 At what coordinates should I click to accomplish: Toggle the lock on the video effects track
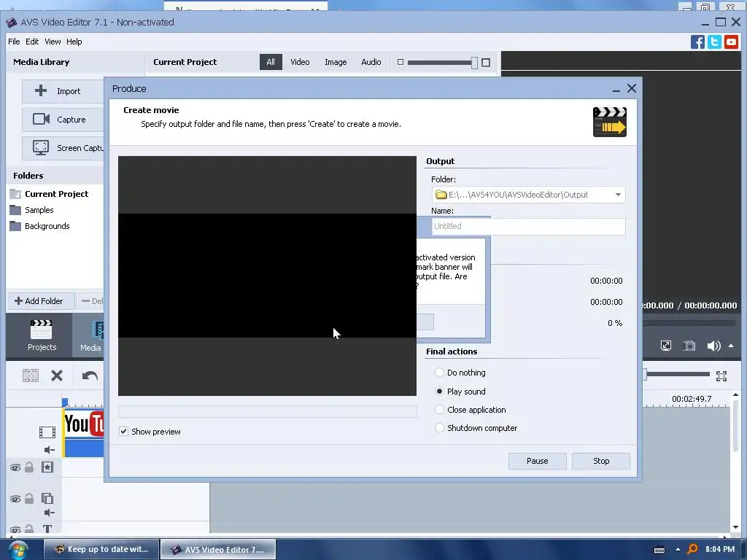pyautogui.click(x=29, y=467)
